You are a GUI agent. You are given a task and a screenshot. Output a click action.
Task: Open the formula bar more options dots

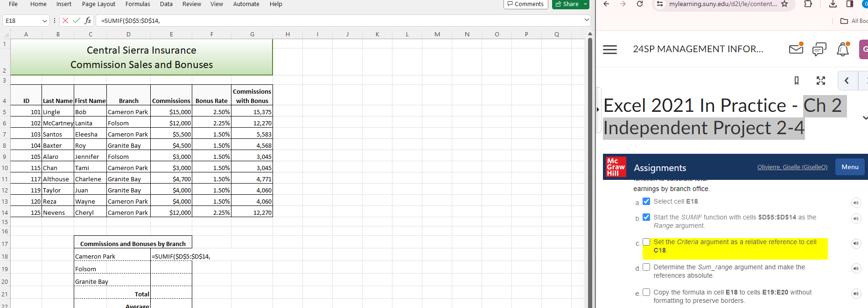(55, 21)
